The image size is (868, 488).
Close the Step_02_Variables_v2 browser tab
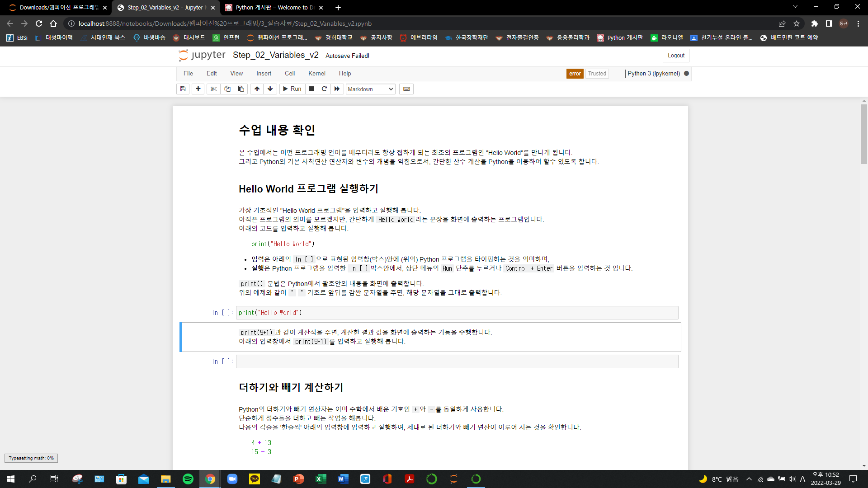click(213, 8)
